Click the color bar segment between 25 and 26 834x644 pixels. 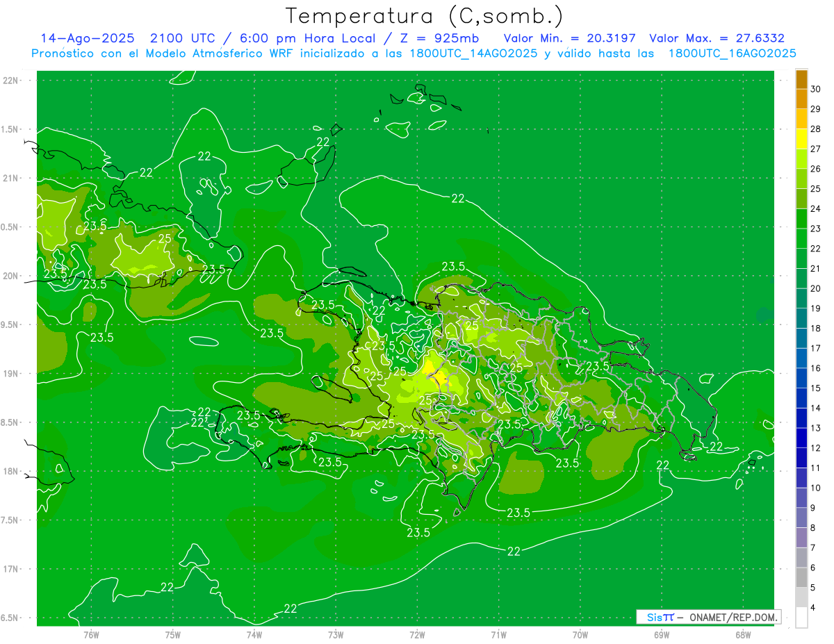pyautogui.click(x=801, y=179)
